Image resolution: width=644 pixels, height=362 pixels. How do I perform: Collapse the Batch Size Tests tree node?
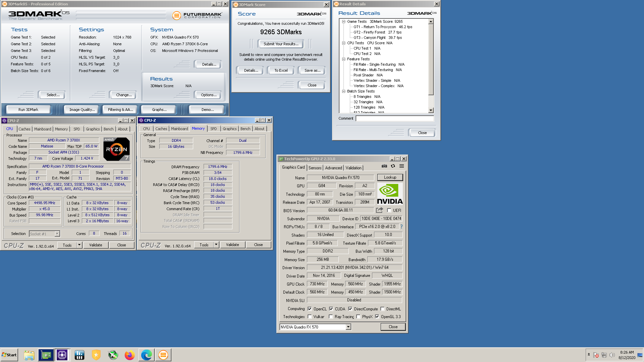coord(343,91)
